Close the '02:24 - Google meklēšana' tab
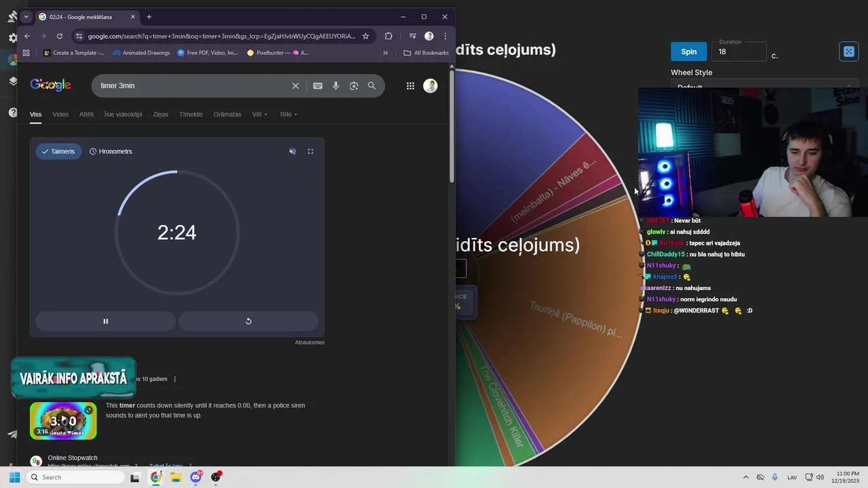Viewport: 868px width, 488px height. pos(133,17)
